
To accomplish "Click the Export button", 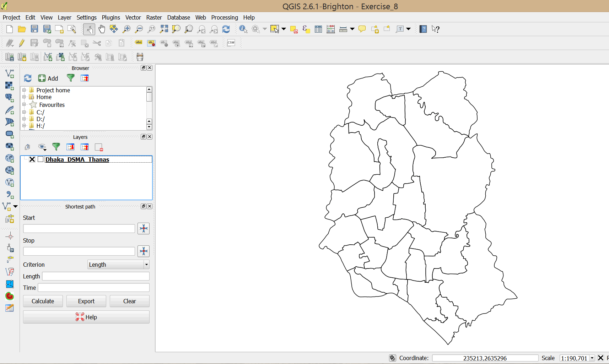I will point(86,301).
